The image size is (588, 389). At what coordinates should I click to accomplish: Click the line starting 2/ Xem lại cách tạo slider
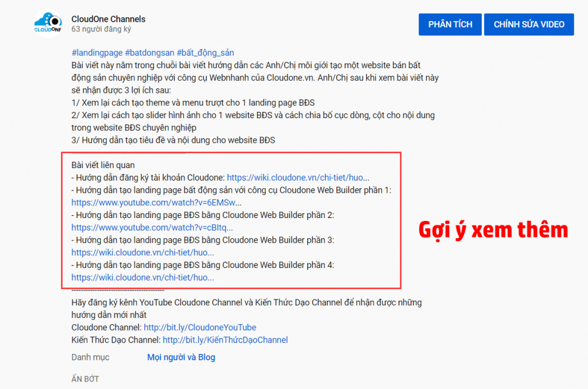[253, 122]
